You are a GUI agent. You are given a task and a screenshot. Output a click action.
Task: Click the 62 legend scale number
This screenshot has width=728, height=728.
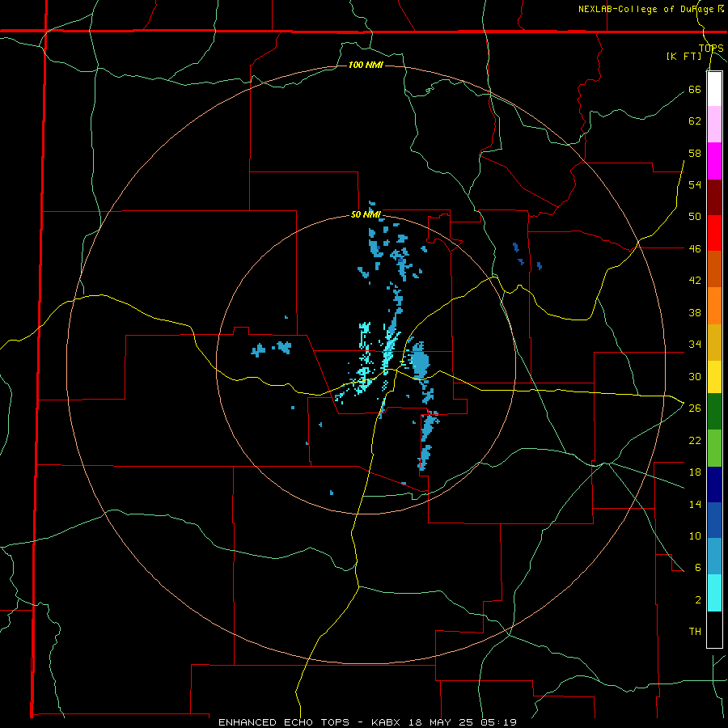point(695,121)
